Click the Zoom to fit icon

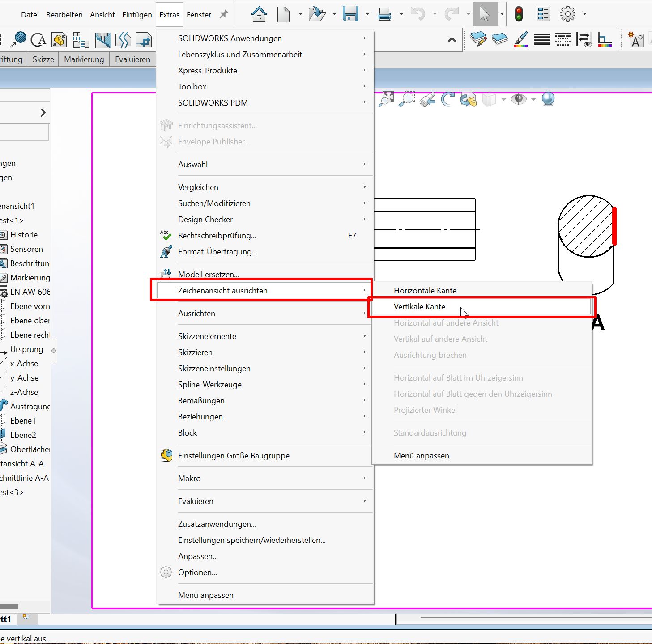(x=386, y=99)
